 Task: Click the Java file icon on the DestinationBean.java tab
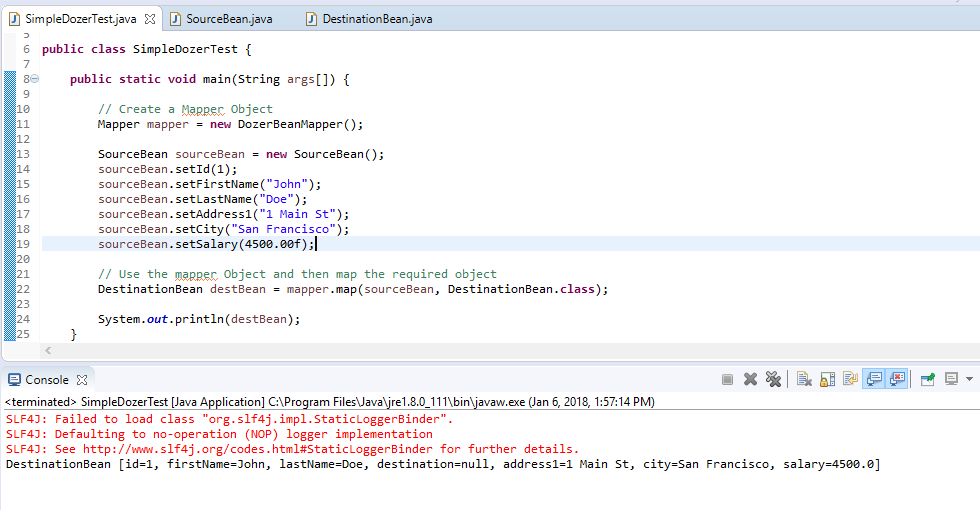311,19
